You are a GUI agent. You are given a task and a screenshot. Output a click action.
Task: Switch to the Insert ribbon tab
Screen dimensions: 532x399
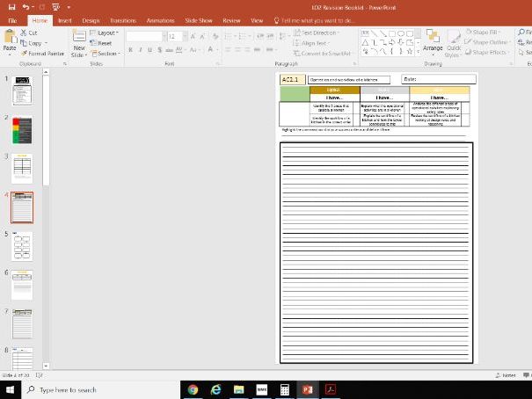coord(64,19)
